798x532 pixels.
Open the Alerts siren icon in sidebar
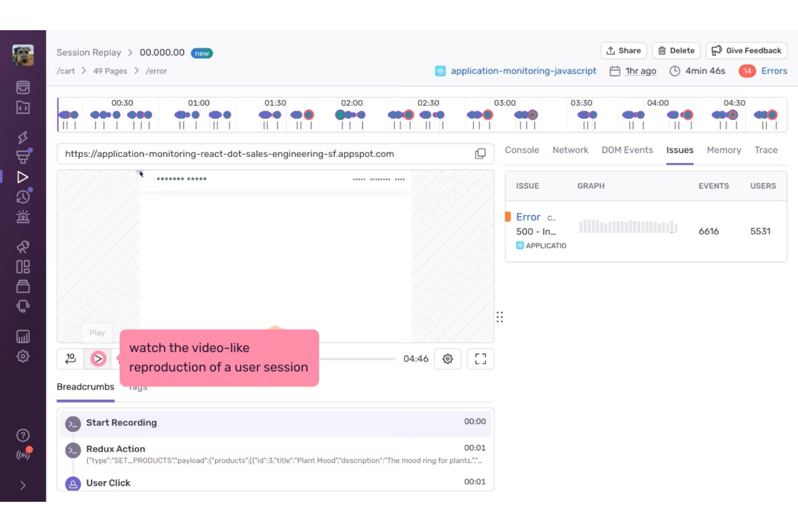[x=23, y=216]
